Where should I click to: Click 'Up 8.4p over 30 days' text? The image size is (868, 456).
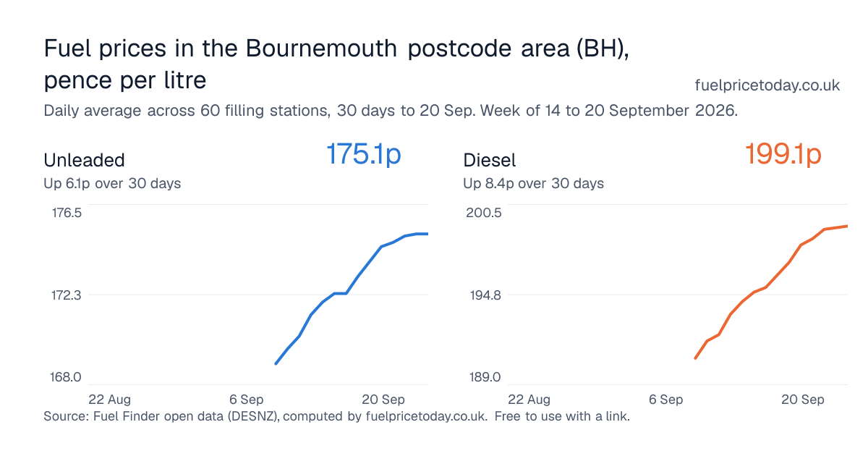(x=533, y=184)
